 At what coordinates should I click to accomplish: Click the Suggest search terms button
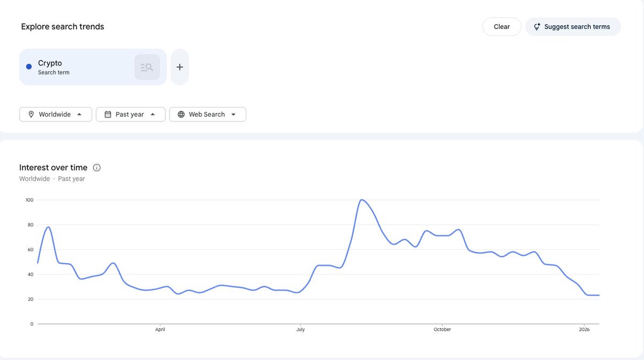point(573,26)
